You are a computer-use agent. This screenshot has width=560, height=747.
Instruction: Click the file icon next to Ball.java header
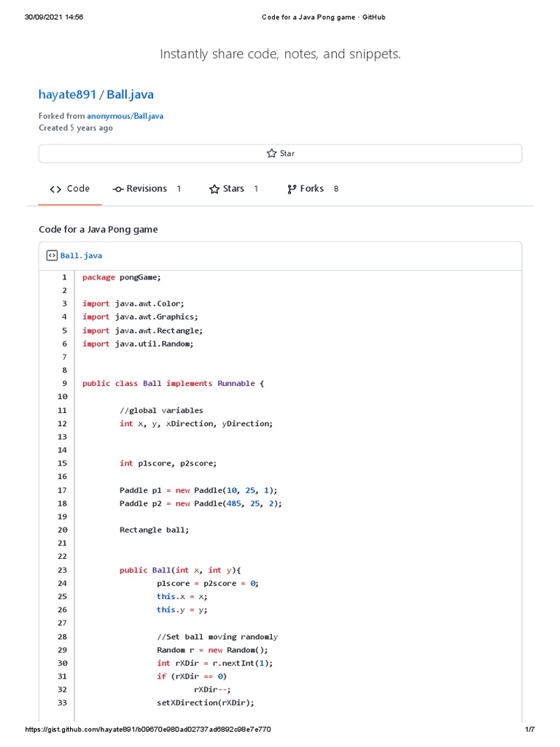point(52,255)
